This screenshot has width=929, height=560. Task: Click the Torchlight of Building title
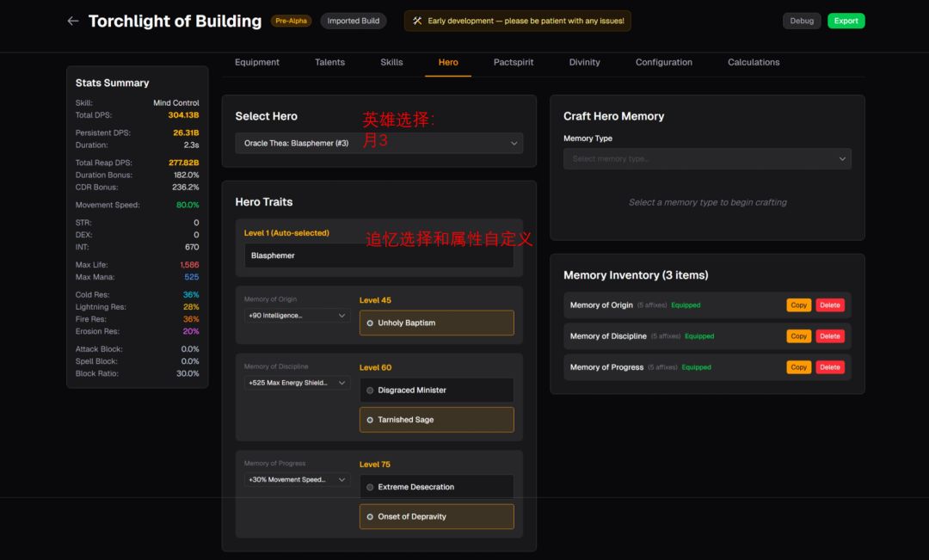click(x=175, y=22)
